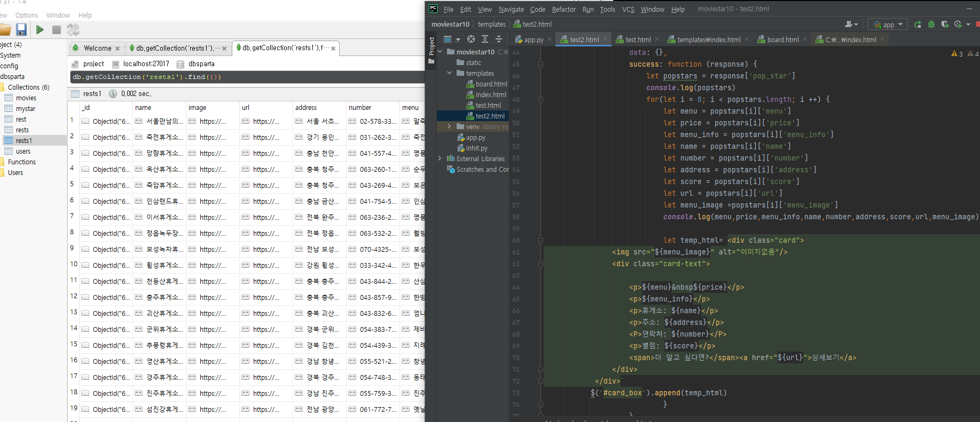Toggle the vertical Project tool window button
The height and width of the screenshot is (422, 980).
click(x=432, y=50)
